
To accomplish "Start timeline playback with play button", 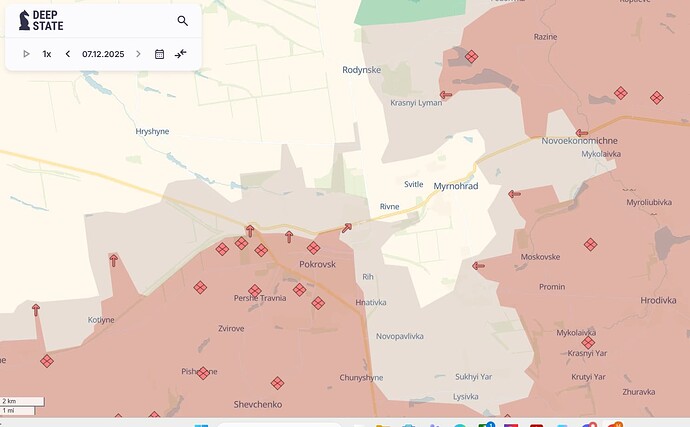I will tap(26, 54).
